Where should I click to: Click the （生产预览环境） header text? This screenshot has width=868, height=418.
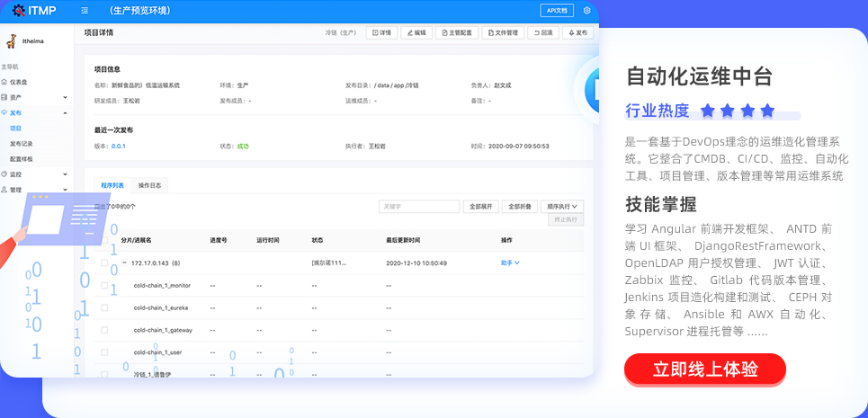pos(139,11)
